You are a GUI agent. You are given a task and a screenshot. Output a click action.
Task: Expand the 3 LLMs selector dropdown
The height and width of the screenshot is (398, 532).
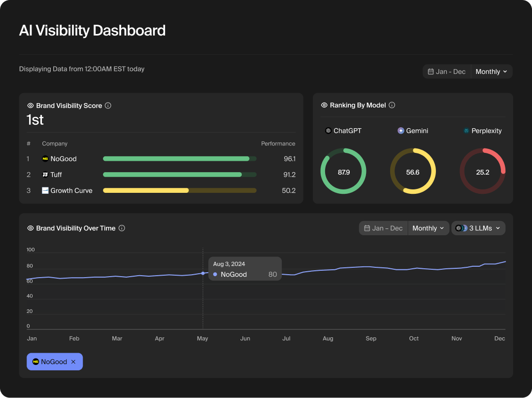click(478, 228)
